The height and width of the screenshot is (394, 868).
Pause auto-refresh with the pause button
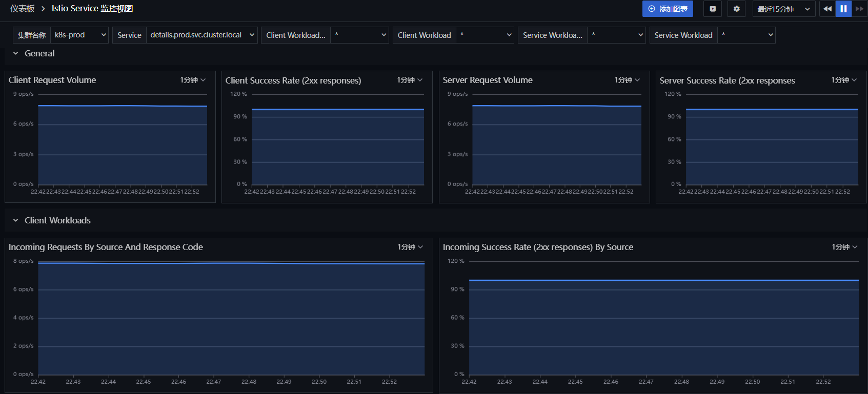point(843,9)
